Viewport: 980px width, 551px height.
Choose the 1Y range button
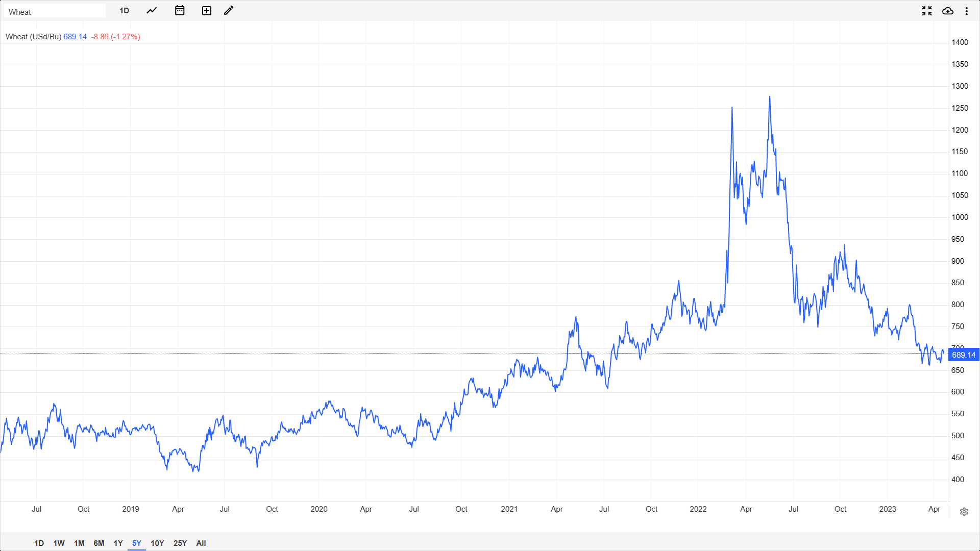click(x=118, y=543)
